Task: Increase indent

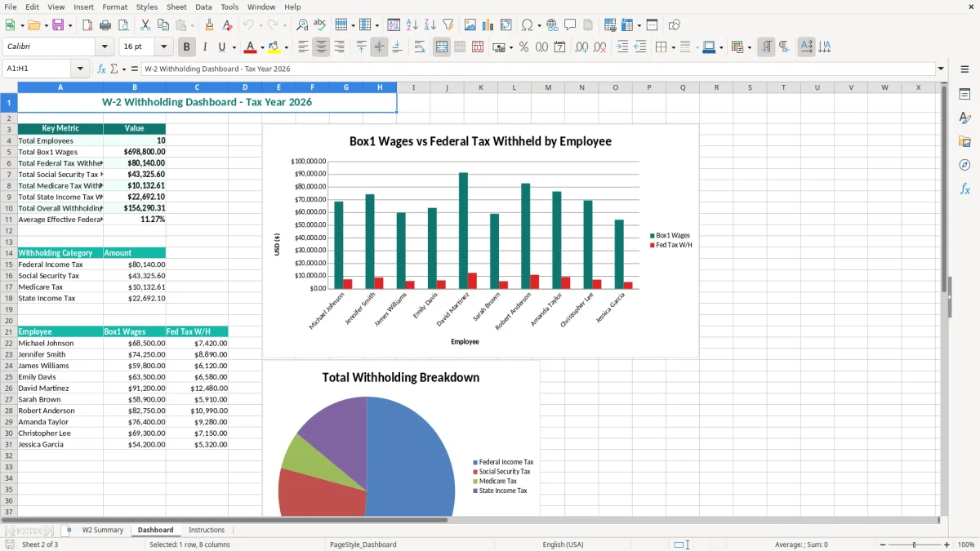Action: tap(621, 47)
